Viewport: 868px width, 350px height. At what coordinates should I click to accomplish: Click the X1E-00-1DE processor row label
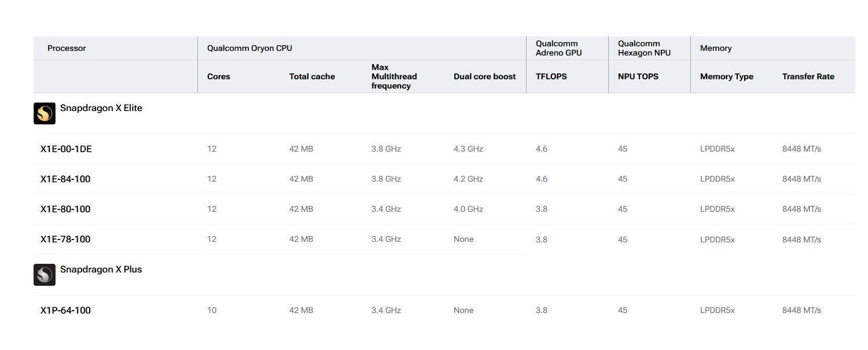[66, 149]
